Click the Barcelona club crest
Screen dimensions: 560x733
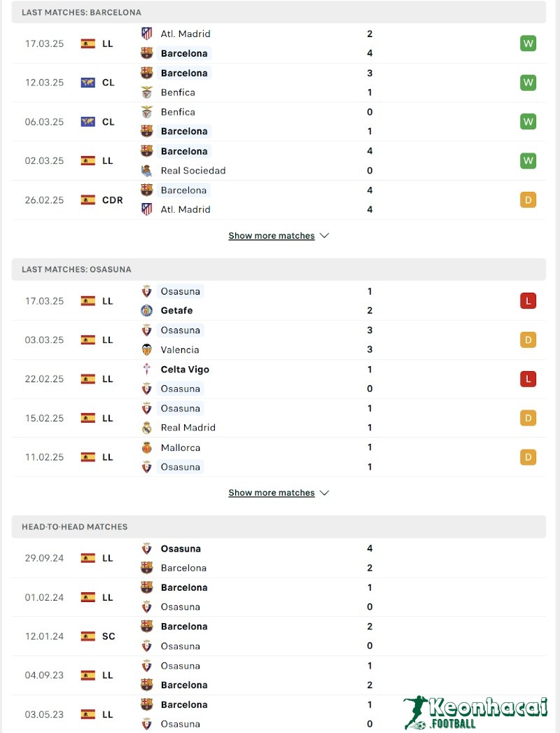(x=146, y=53)
